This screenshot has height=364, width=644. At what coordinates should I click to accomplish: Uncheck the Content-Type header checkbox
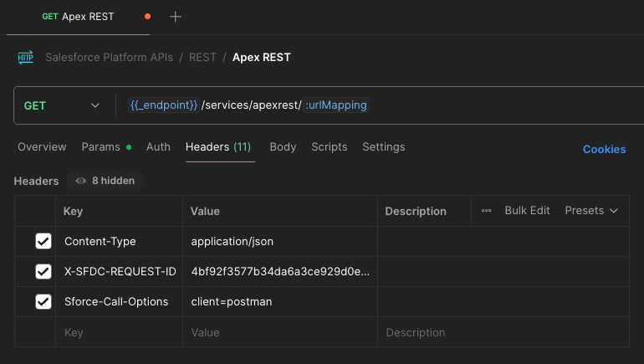tap(43, 241)
